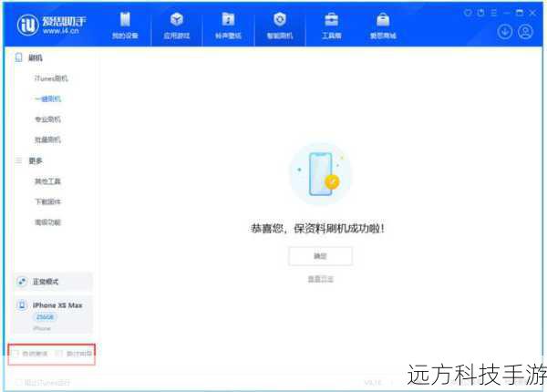Select 批量刷机 in the sidebar
Screen dimensions: 547x392
[x=47, y=139]
